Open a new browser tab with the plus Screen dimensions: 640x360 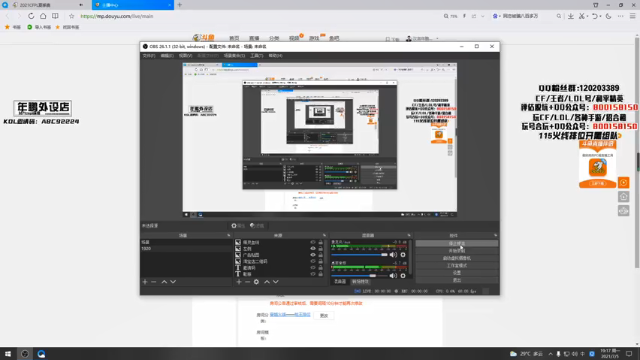(180, 5)
